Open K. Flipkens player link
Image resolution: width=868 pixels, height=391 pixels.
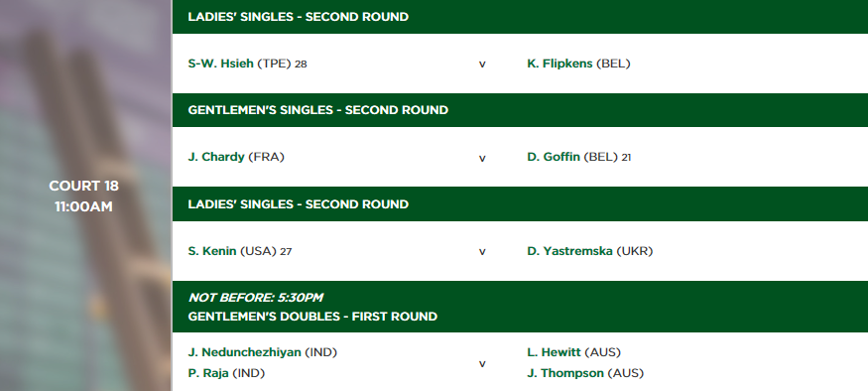559,64
